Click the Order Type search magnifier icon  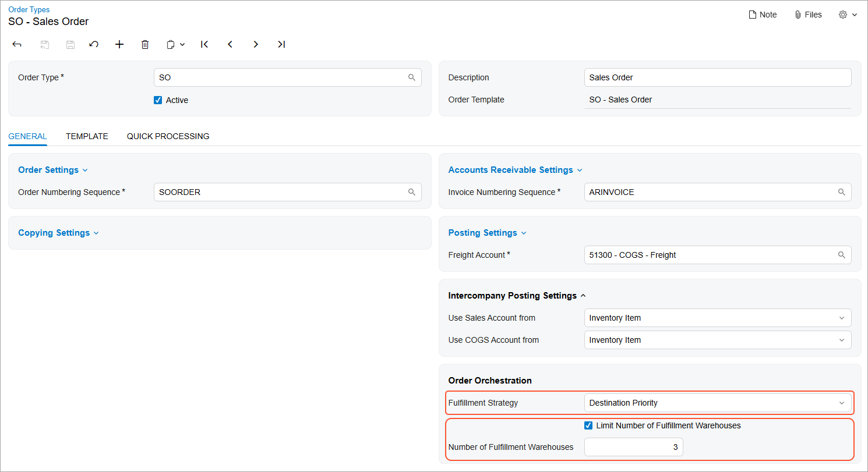coord(412,77)
